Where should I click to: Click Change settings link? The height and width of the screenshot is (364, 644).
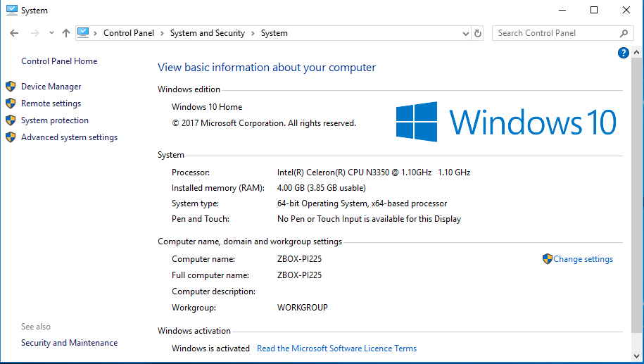583,259
